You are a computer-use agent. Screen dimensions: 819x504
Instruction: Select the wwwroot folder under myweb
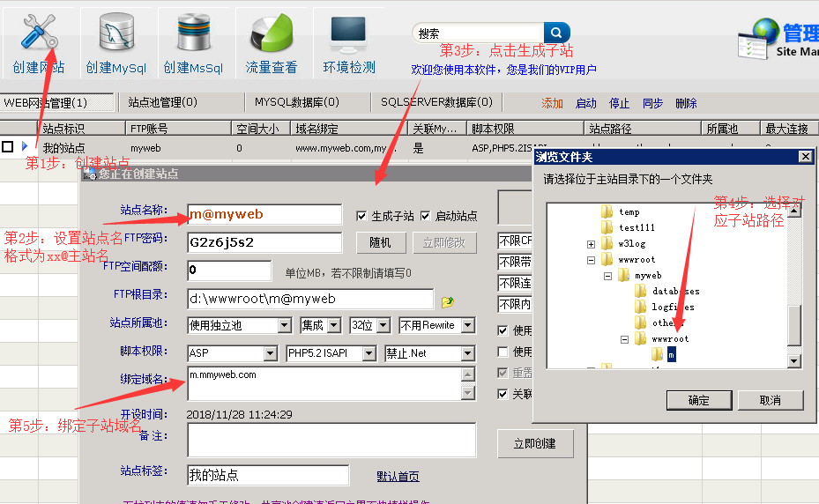(x=670, y=339)
